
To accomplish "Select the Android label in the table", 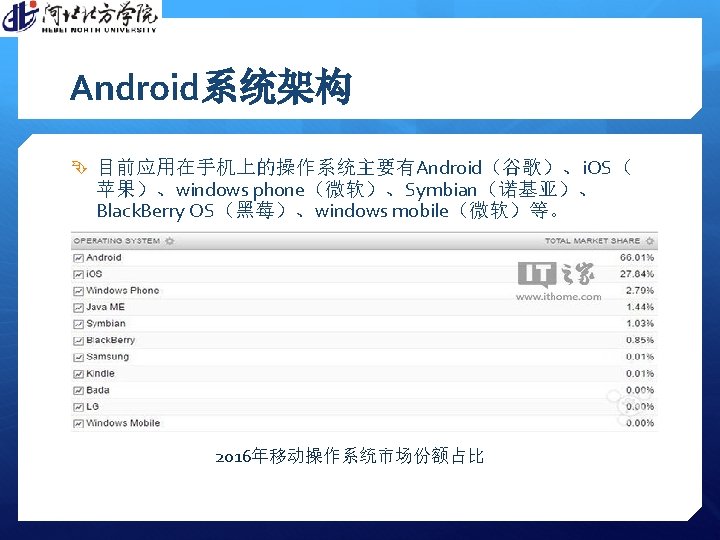I will pos(104,258).
